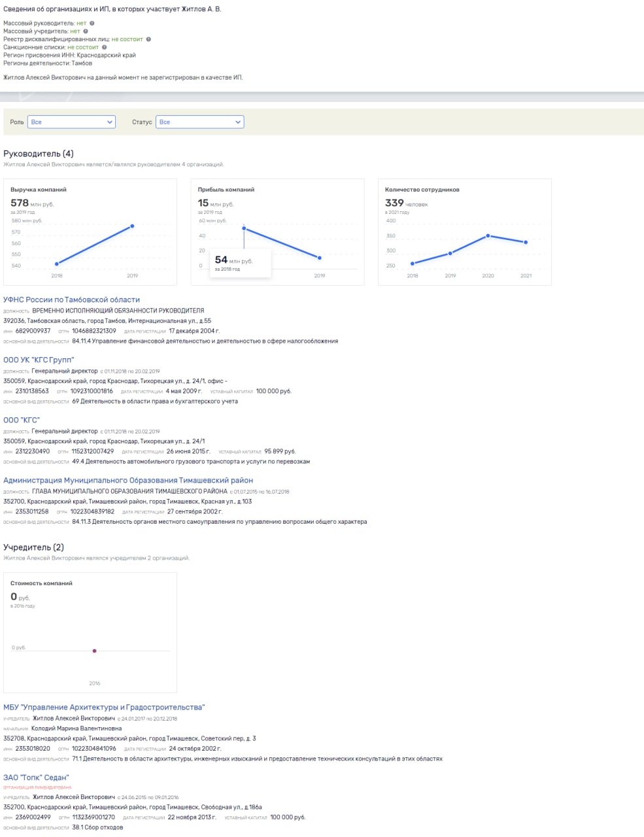The image size is (644, 837).
Task: Open ООО УК "КГС Групп" company link
Action: click(x=39, y=360)
